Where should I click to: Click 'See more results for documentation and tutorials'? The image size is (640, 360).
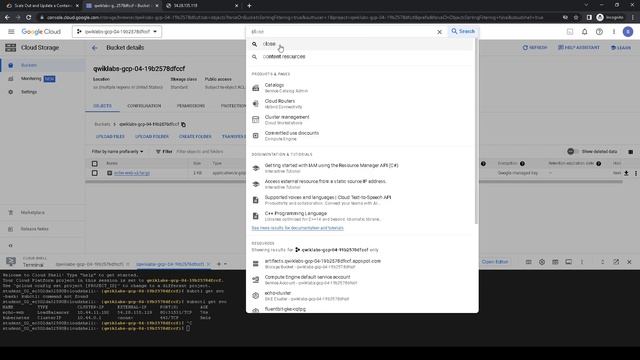[x=297, y=228]
